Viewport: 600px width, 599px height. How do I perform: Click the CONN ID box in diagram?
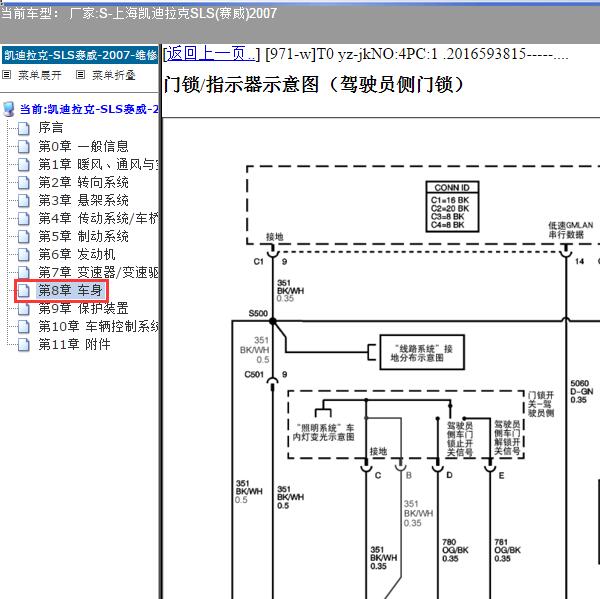tap(452, 207)
